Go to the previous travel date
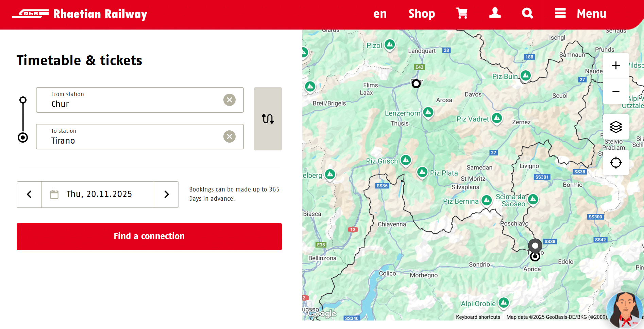The width and height of the screenshot is (644, 329). [29, 195]
